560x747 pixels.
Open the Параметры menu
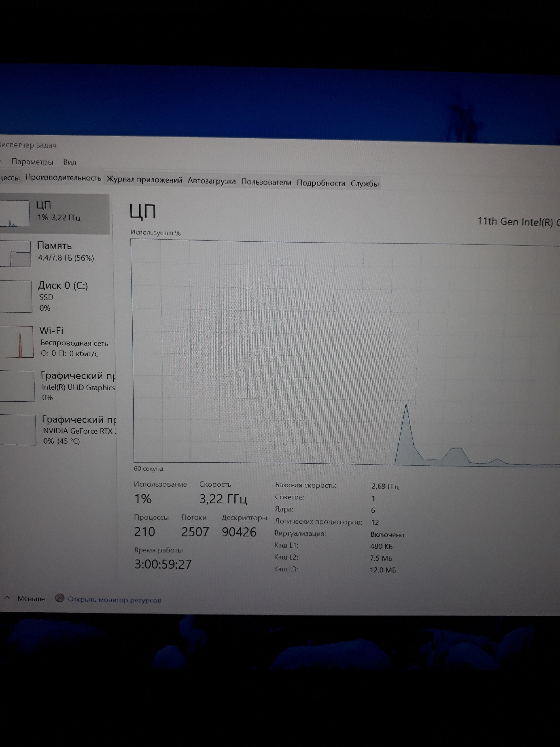click(33, 162)
